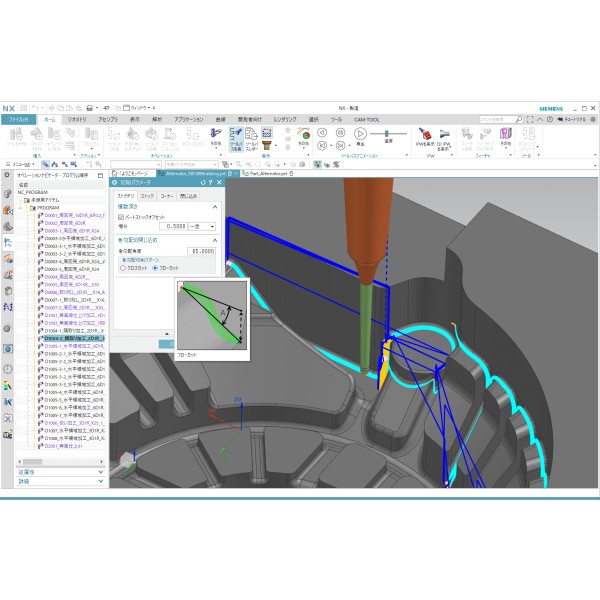Viewport: 600px width, 600px height.
Task: Open the web browser globe tab in resource bar
Action: point(8,349)
